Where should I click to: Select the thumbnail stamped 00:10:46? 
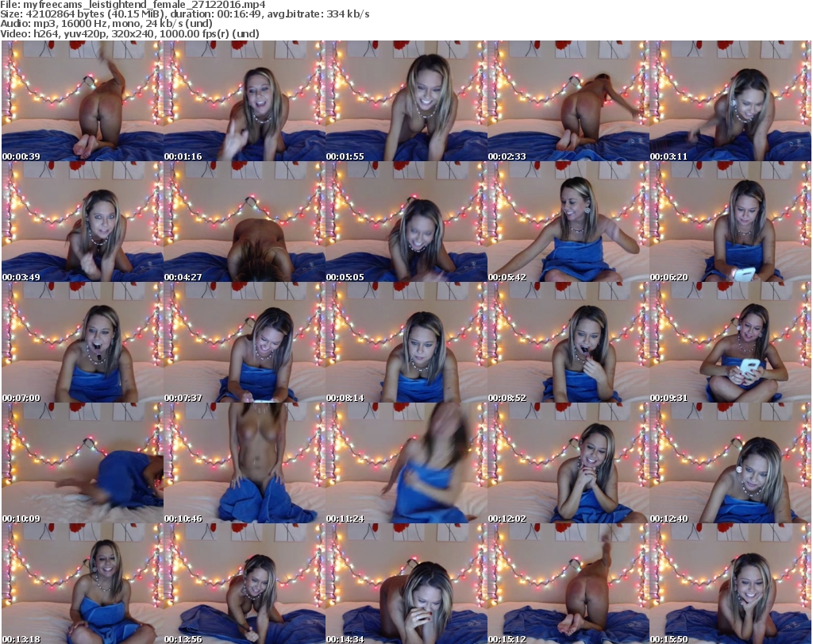point(245,463)
